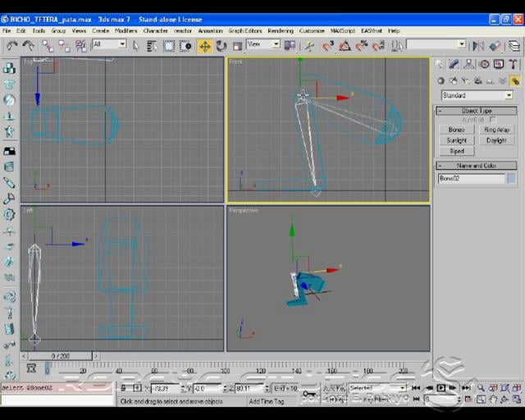525x420 pixels.
Task: Toggle the Auto Key button
Action: click(x=334, y=389)
